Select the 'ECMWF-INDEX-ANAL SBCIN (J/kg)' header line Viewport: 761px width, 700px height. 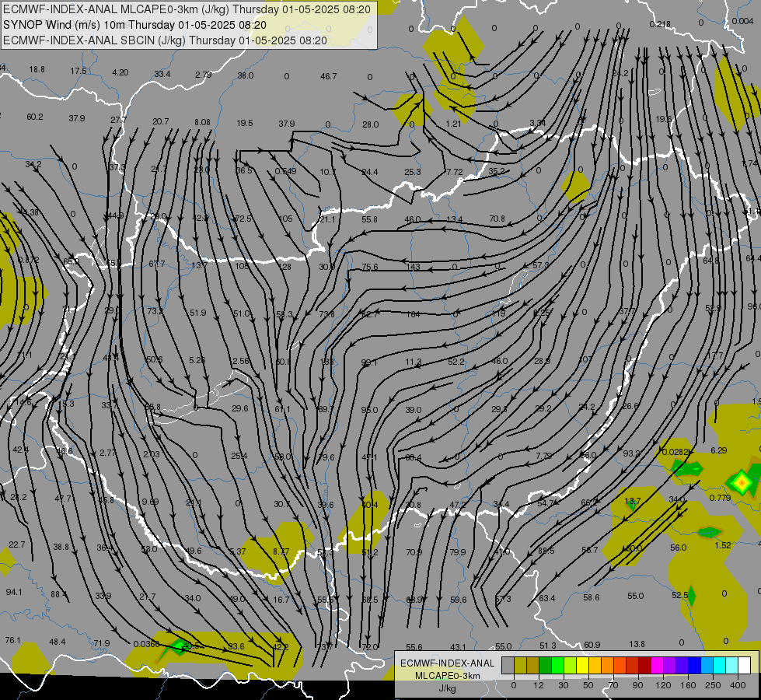point(165,40)
